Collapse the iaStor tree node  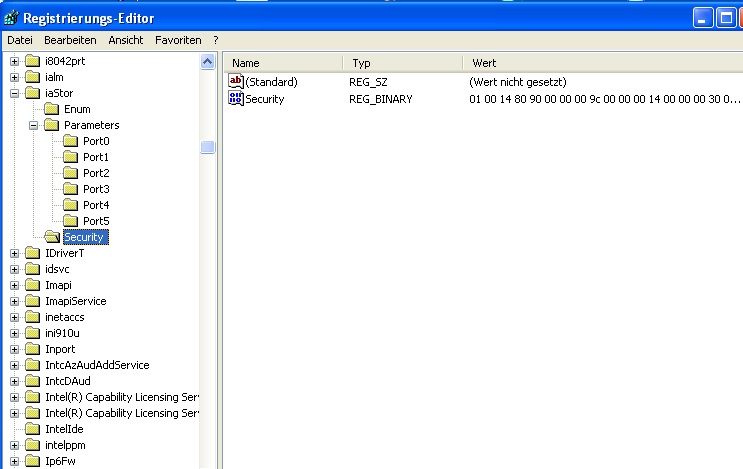(15, 93)
